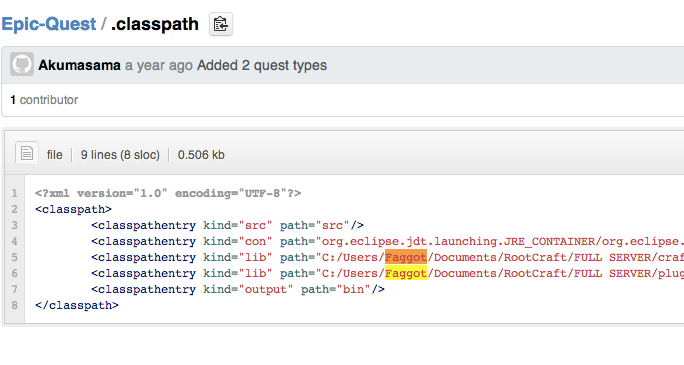Select line number 6
This screenshot has height=365, width=684.
coord(14,273)
